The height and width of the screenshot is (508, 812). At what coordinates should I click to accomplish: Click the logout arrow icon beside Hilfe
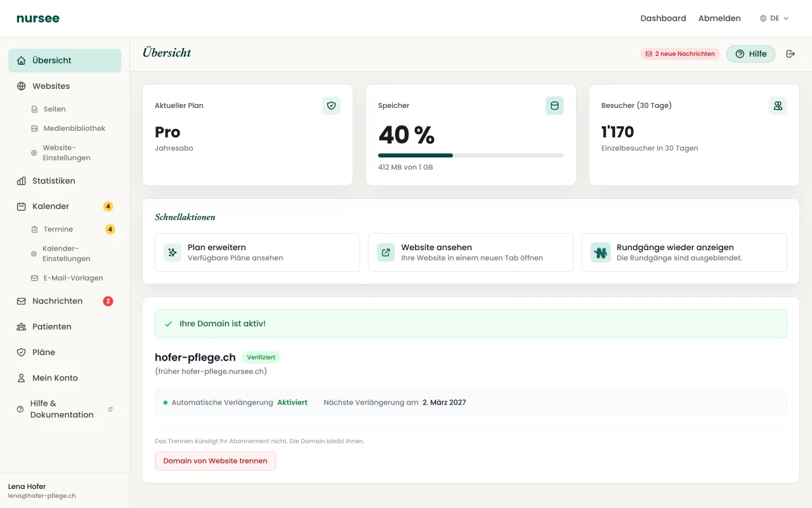point(790,54)
